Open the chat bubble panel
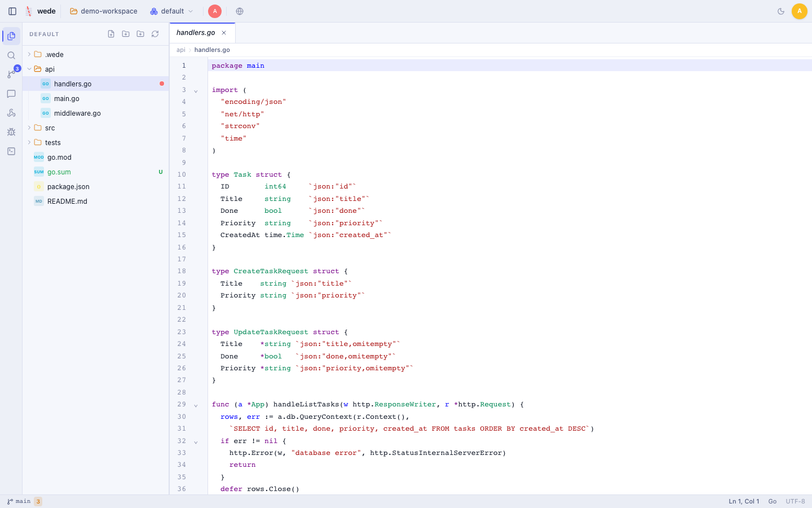The image size is (812, 508). [11, 94]
